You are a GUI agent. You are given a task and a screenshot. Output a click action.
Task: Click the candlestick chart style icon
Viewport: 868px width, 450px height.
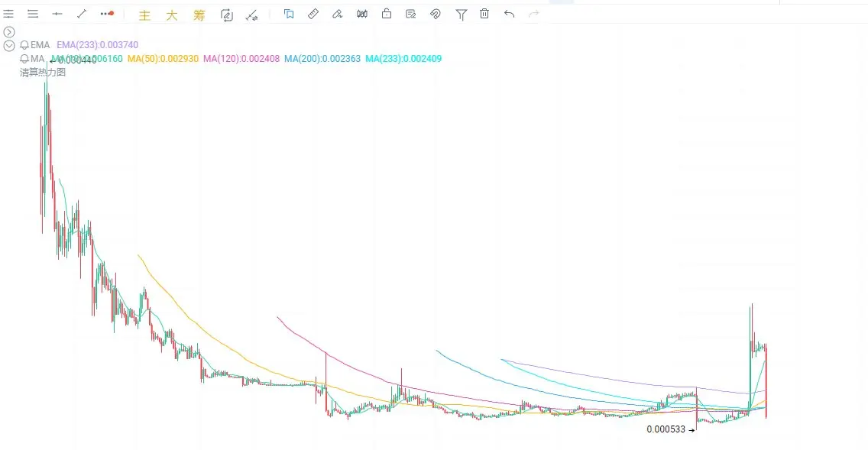point(362,14)
